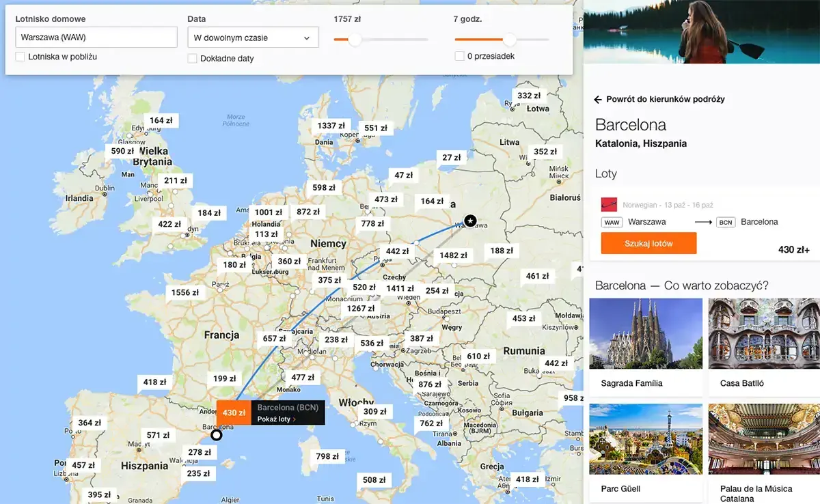820x504 pixels.
Task: Open the Casa Batlló photo card
Action: [x=764, y=347]
